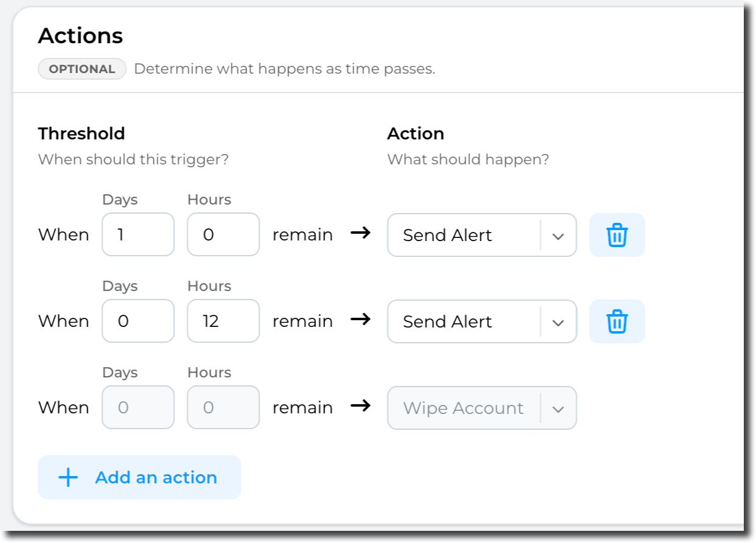Open the second Send Alert dropdown

point(463,321)
